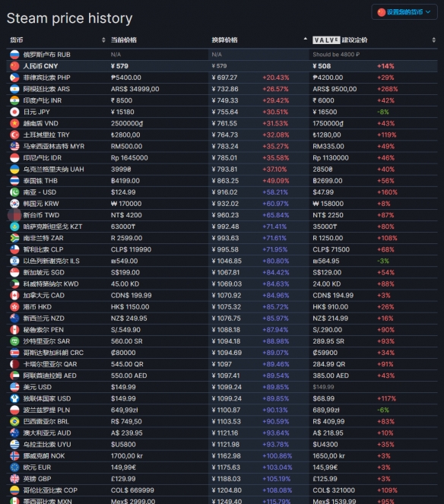Image resolution: width=444 pixels, height=504 pixels.
Task: Click the China flag icon in CNY row
Action: (14, 66)
